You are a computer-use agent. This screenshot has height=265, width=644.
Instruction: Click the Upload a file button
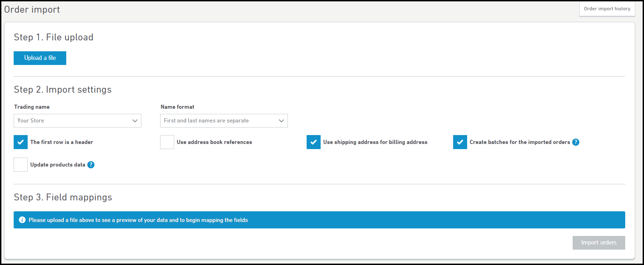point(40,58)
